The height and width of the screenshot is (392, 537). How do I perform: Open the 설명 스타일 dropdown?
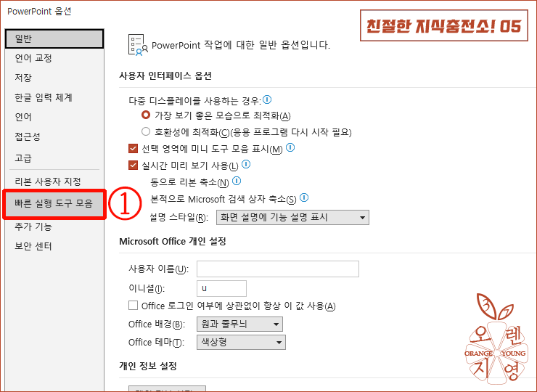(292, 218)
